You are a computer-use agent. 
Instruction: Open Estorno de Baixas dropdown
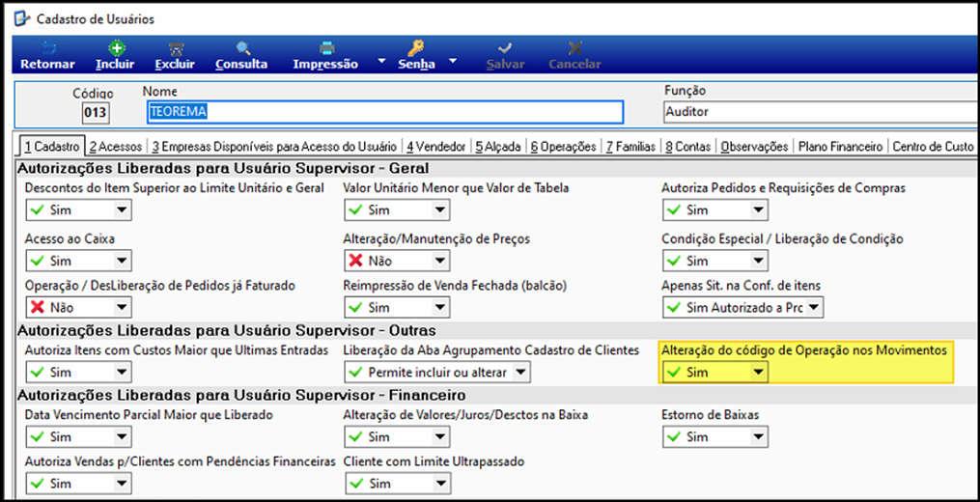click(x=759, y=436)
